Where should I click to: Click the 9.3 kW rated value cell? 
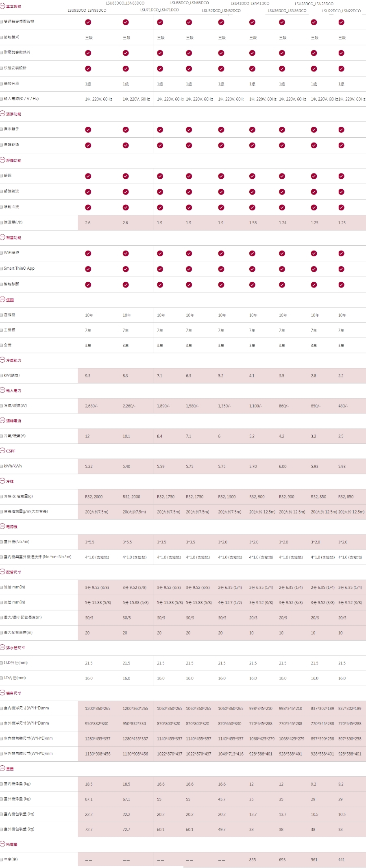click(x=88, y=376)
